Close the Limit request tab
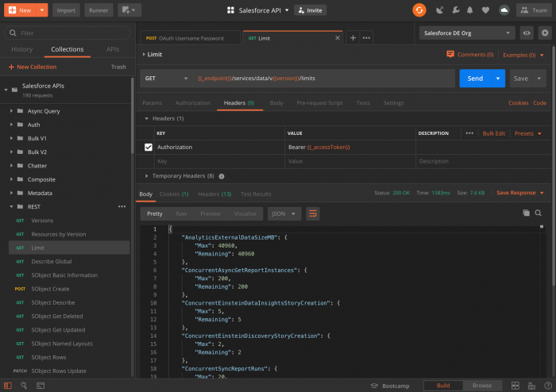Image resolution: width=556 pixels, height=392 pixels. tap(338, 38)
